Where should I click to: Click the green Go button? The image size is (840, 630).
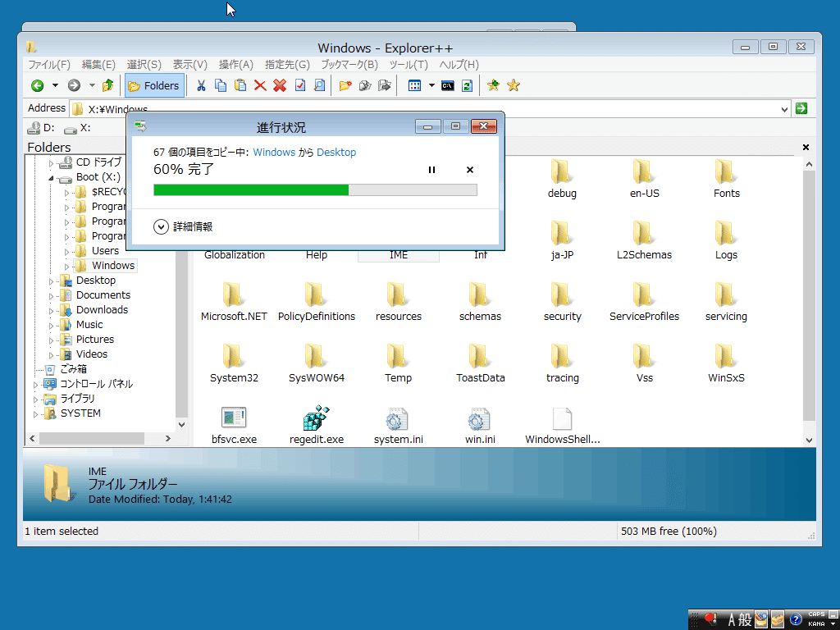coord(801,108)
